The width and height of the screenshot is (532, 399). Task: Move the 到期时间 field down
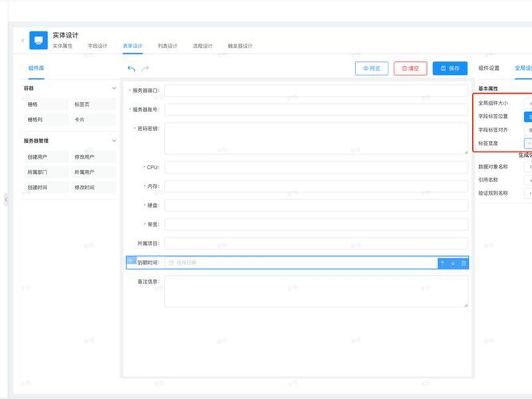[x=453, y=263]
